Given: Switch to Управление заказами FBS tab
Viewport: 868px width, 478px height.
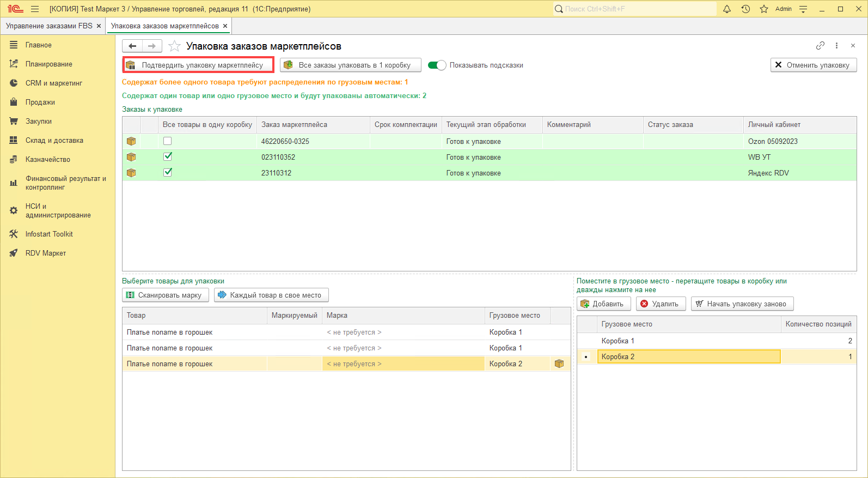Looking at the screenshot, I should pos(49,26).
